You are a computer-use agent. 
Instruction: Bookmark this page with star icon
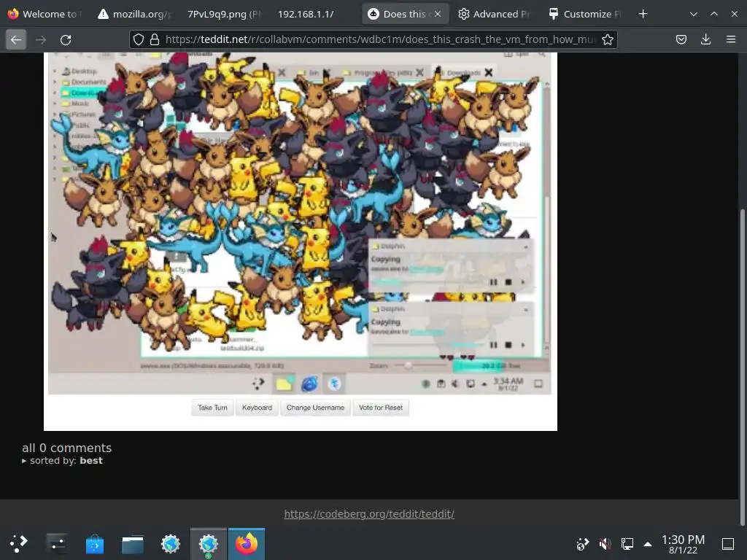point(608,39)
